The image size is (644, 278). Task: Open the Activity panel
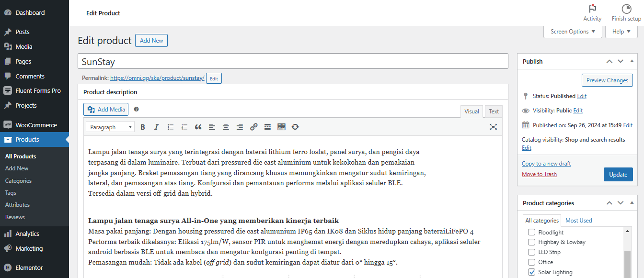click(x=592, y=12)
